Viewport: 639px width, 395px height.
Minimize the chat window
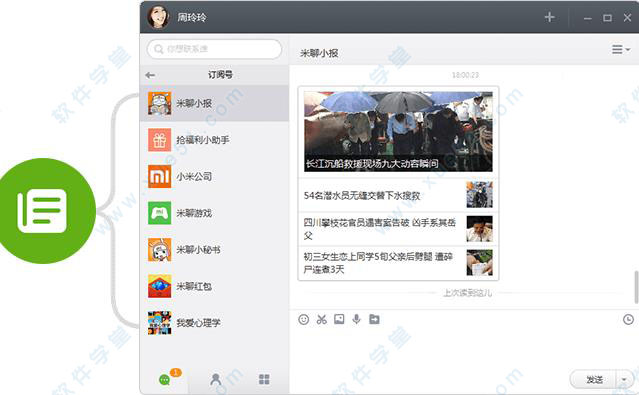pyautogui.click(x=587, y=18)
